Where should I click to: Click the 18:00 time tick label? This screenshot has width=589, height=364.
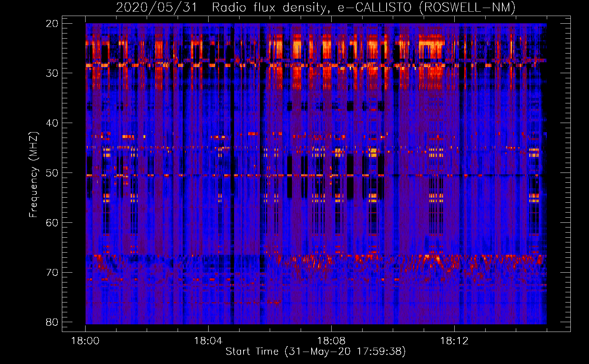click(86, 341)
